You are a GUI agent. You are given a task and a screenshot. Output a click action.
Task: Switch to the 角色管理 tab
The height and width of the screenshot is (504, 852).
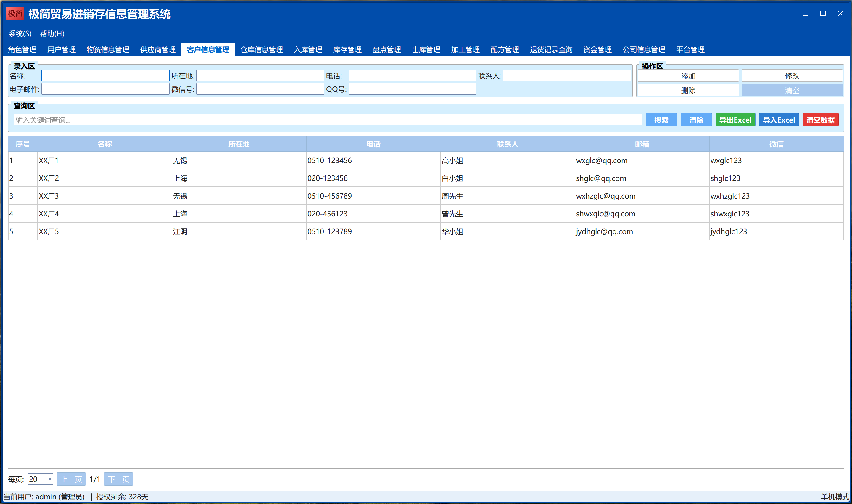pos(22,50)
